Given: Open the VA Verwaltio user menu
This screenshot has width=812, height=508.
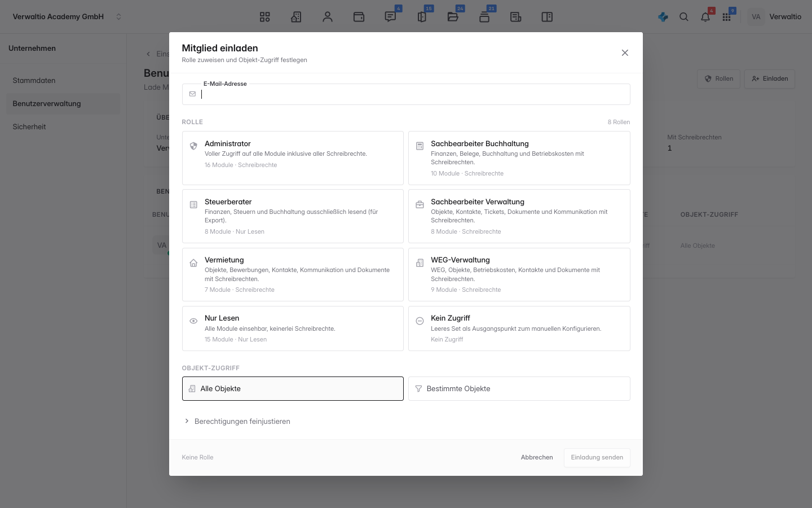Looking at the screenshot, I should [775, 17].
